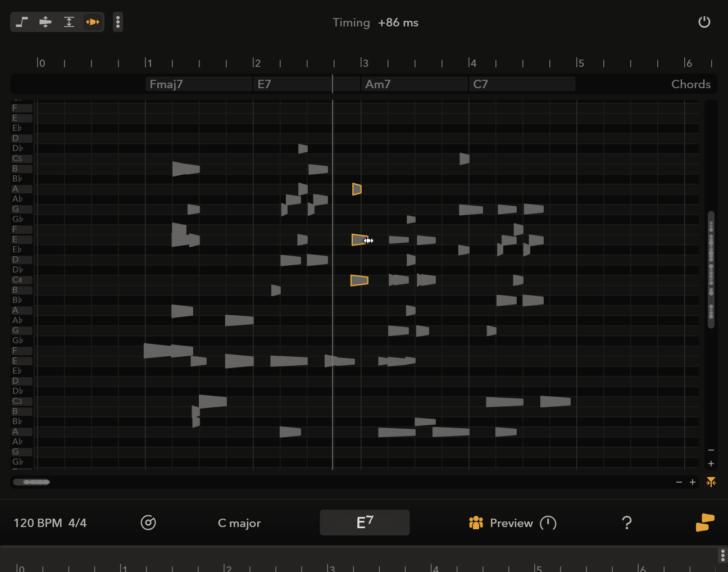Toggle the orange auto-follow scroll icon
The image size is (728, 572).
pyautogui.click(x=711, y=482)
